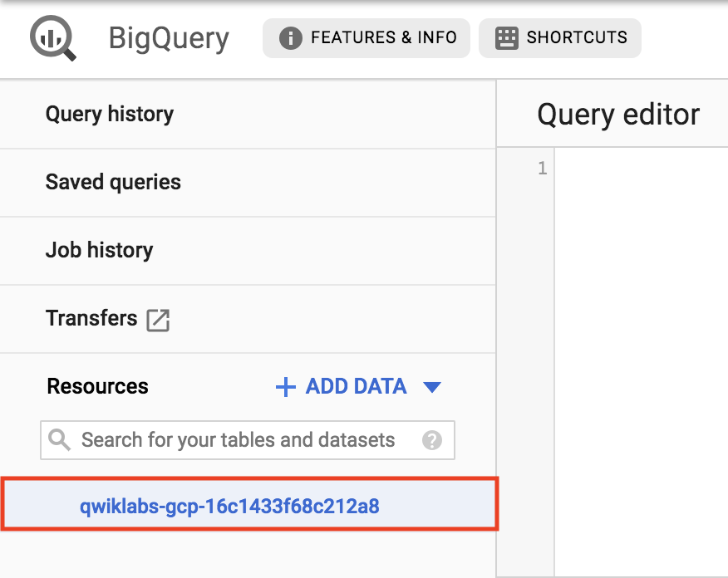Image resolution: width=728 pixels, height=578 pixels.
Task: Click the Shortcuts button
Action: click(560, 38)
